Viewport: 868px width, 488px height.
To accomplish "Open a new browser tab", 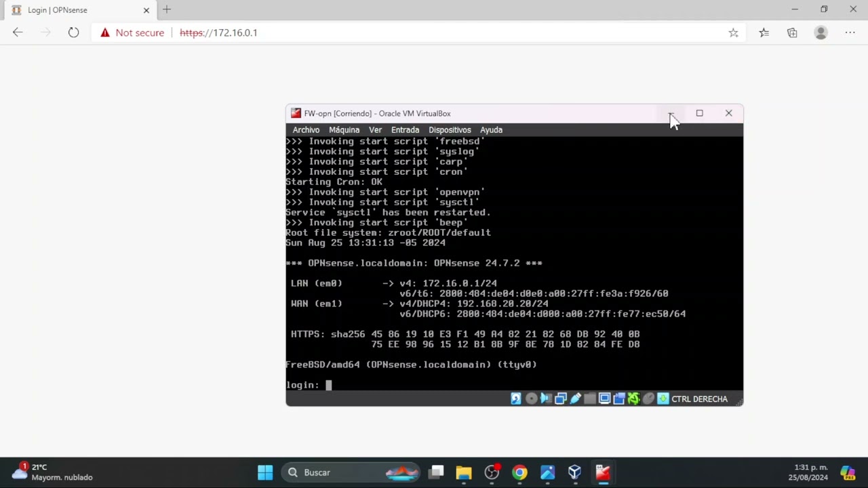I will click(167, 9).
